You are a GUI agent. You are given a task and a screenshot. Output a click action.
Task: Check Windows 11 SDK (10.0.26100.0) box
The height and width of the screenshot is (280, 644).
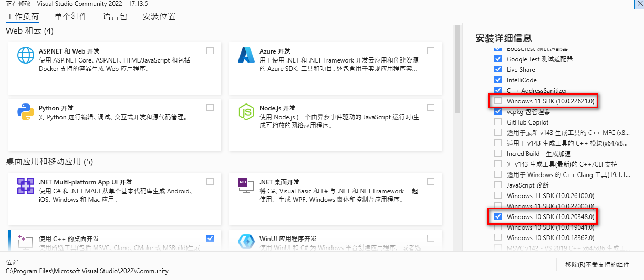498,195
